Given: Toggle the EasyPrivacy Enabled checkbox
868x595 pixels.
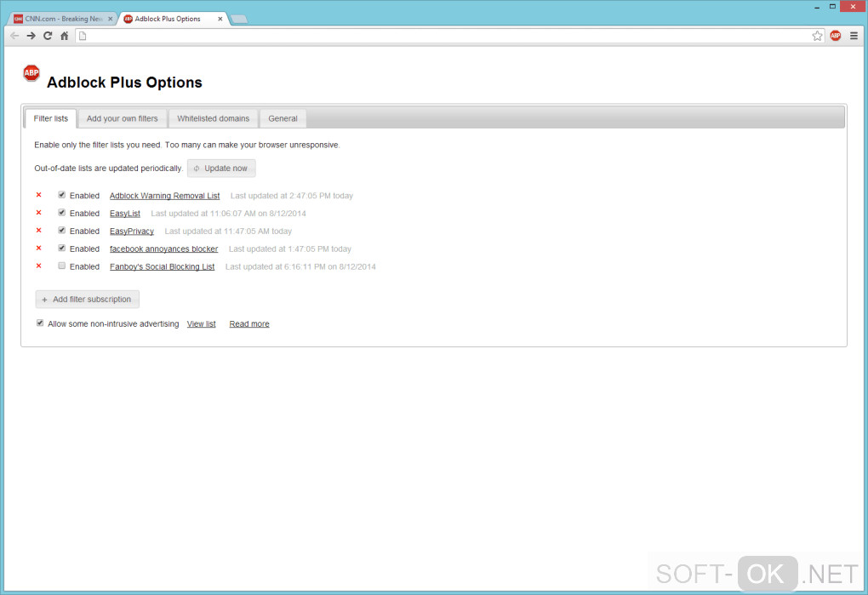Looking at the screenshot, I should tap(62, 230).
